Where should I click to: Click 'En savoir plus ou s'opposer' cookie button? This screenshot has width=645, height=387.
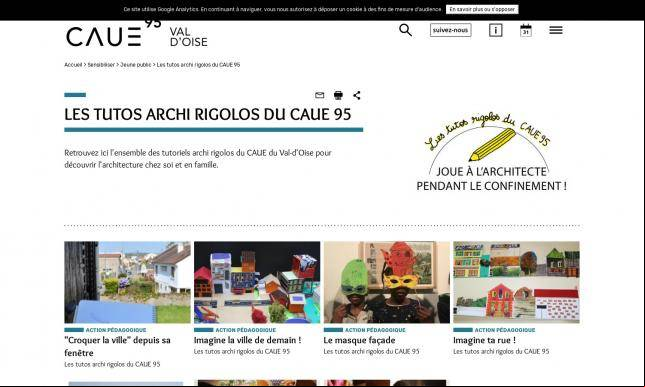482,9
